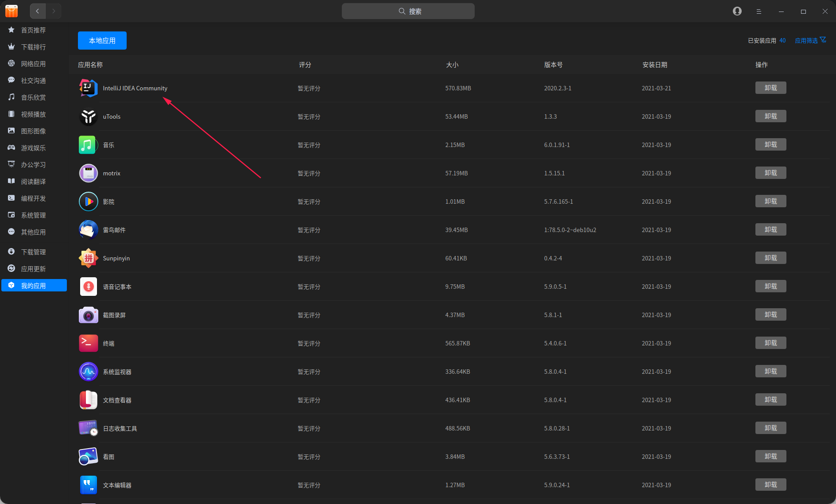Click the 雷鸟邮件 Thunderbird icon

[89, 230]
